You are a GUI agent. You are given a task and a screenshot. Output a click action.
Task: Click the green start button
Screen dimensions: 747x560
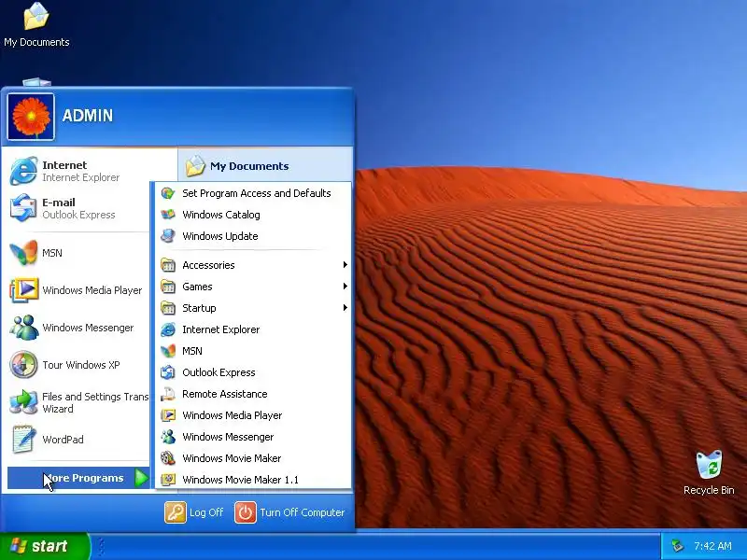(44, 546)
